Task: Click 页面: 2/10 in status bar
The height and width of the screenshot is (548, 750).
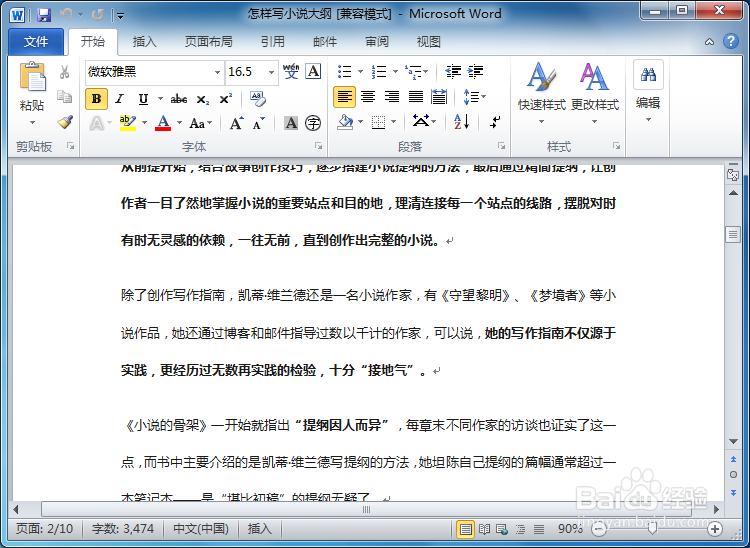Action: pos(44,529)
